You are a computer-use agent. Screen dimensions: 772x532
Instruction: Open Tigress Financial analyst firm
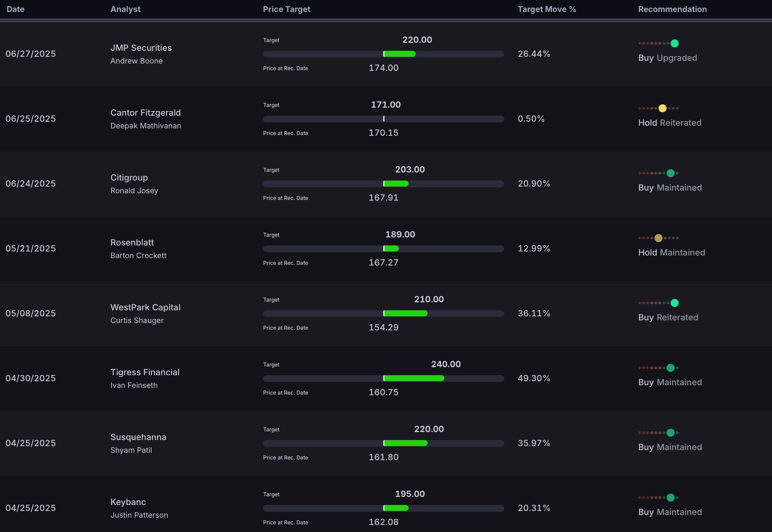pyautogui.click(x=145, y=372)
